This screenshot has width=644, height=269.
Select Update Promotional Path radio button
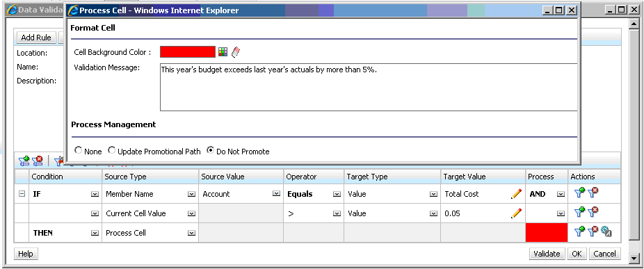pyautogui.click(x=111, y=151)
